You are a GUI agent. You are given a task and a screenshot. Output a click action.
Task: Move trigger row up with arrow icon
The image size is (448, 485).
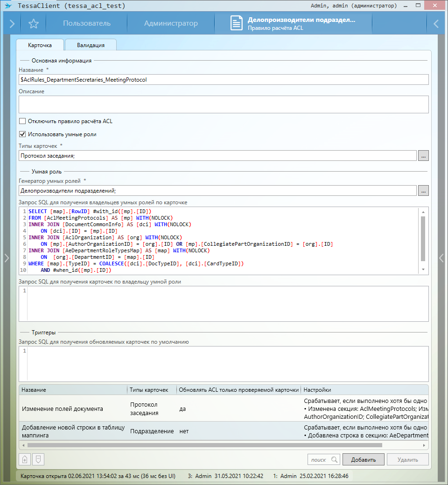point(25,459)
